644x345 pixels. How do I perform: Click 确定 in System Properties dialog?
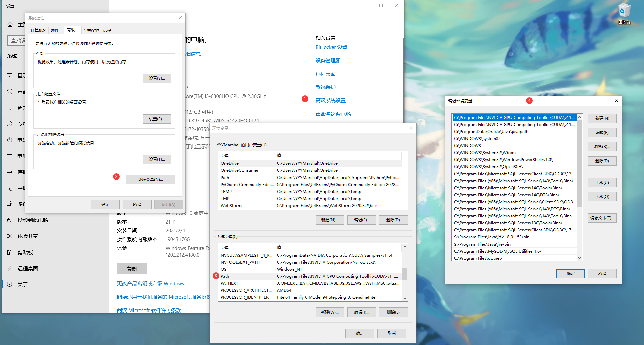tap(105, 205)
